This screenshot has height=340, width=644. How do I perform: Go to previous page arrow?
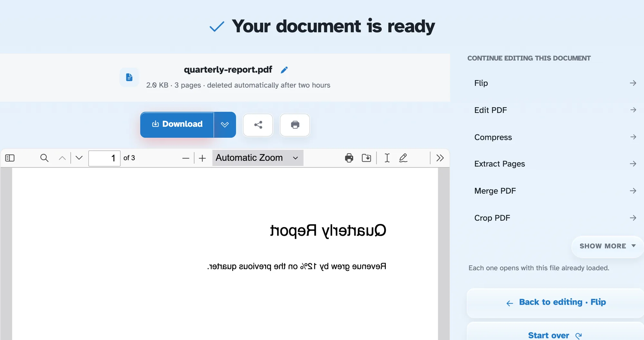[62, 158]
